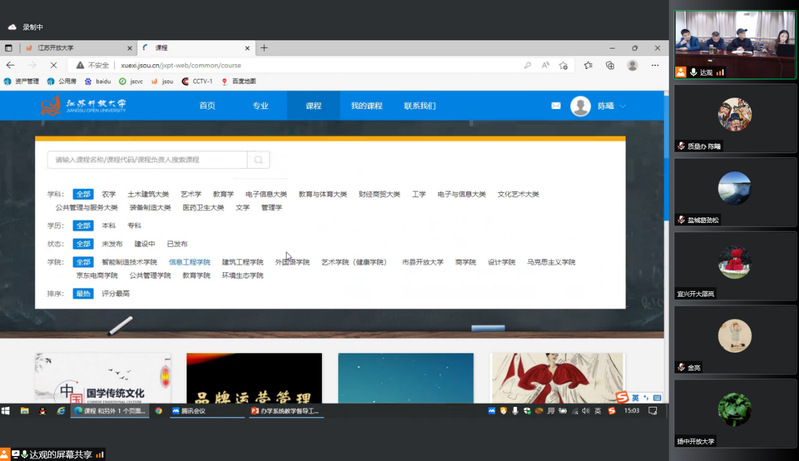Screen dimensions: 799x461
Task: Open Windows Start menu
Action: pos(6,411)
